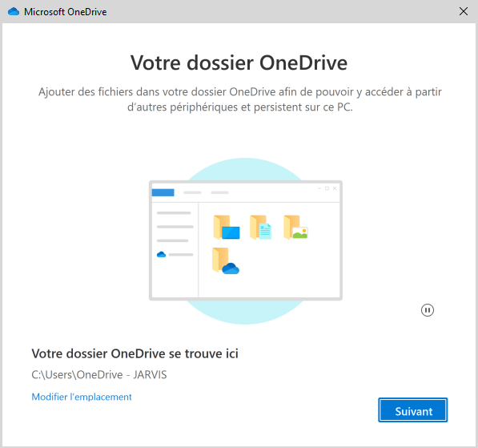Click the folder path C:\Users\OneDrive - JARVIS

click(99, 374)
